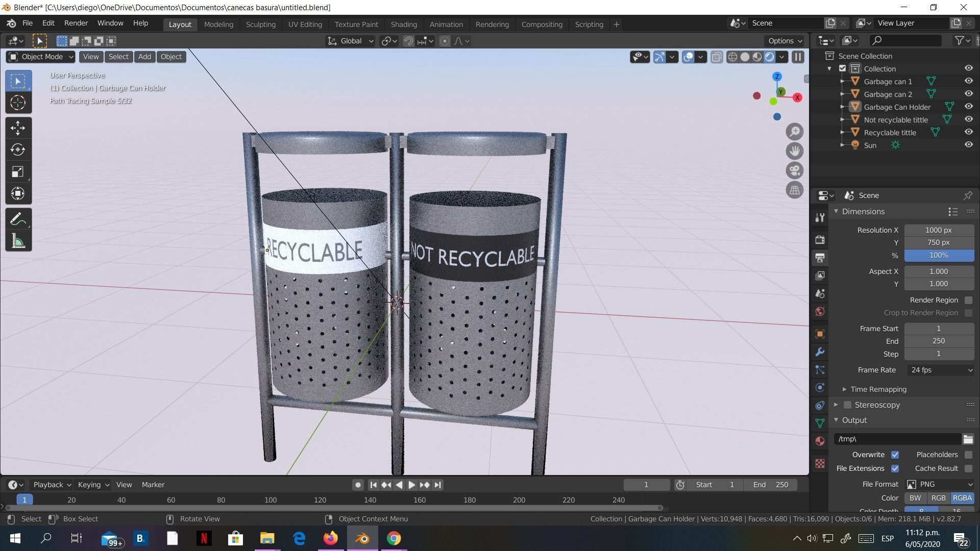Image resolution: width=980 pixels, height=551 pixels.
Task: Select the Move tool
Action: pos(18,128)
